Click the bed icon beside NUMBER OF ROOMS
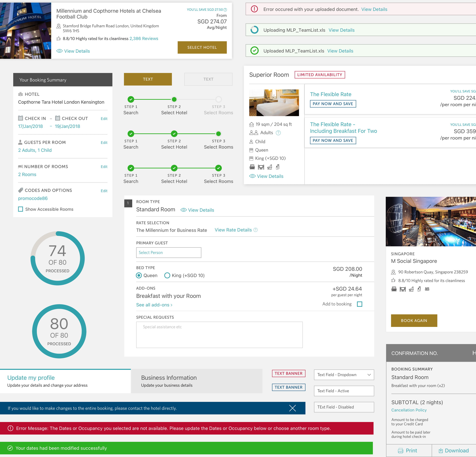476x457 pixels. pos(21,167)
